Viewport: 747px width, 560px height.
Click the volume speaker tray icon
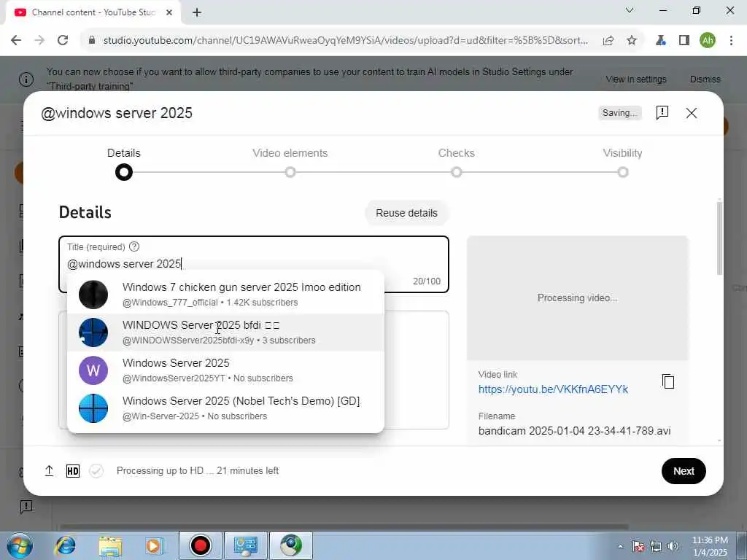click(x=673, y=546)
